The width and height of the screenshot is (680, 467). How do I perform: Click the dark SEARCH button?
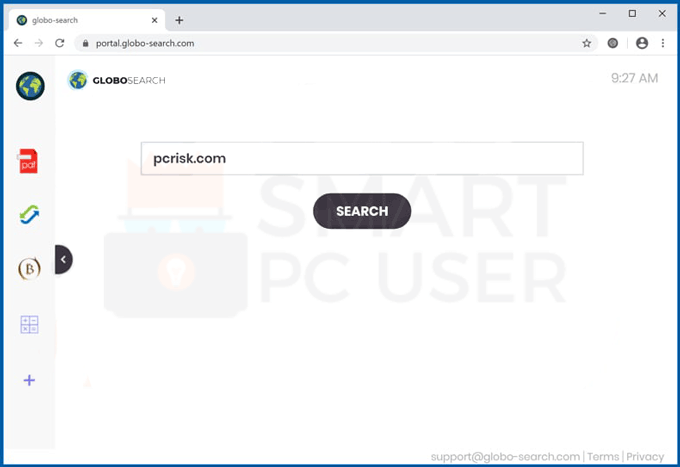click(x=362, y=211)
